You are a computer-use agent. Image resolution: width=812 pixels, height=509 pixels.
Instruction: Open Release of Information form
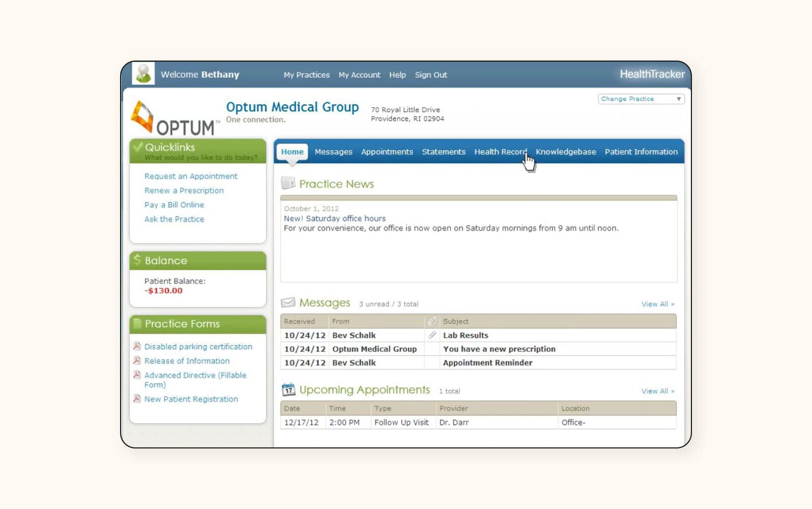tap(187, 360)
